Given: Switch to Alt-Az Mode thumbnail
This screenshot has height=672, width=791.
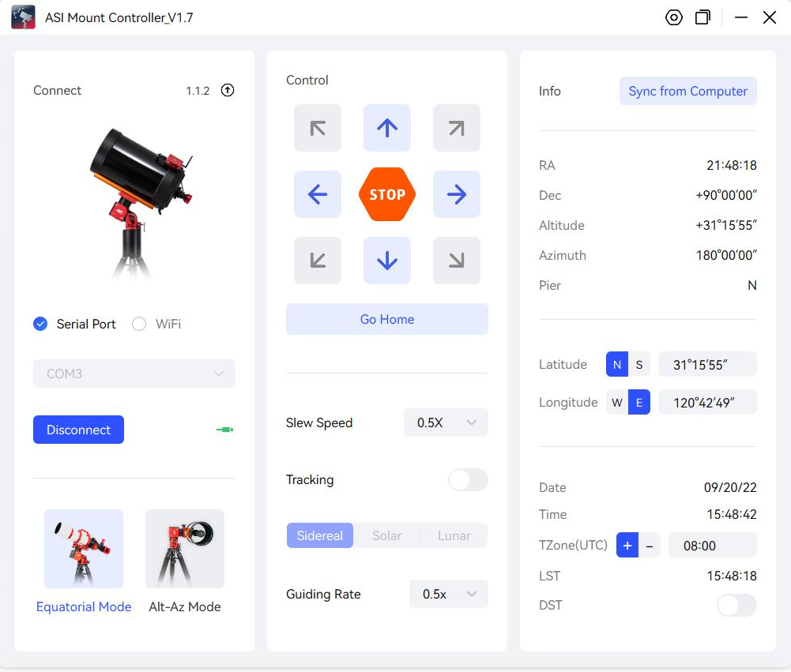Looking at the screenshot, I should (x=185, y=549).
